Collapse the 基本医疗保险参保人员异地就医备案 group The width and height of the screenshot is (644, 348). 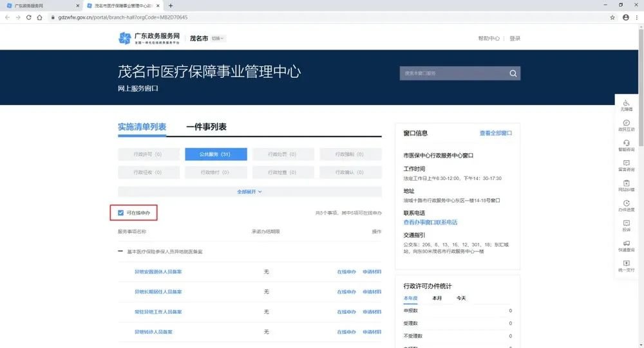120,252
